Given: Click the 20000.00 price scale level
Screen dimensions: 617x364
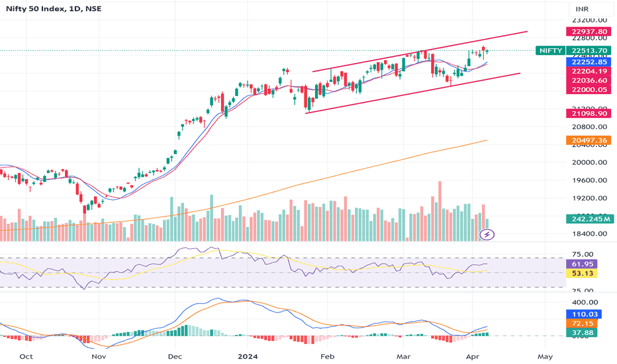Looking at the screenshot, I should click(589, 162).
